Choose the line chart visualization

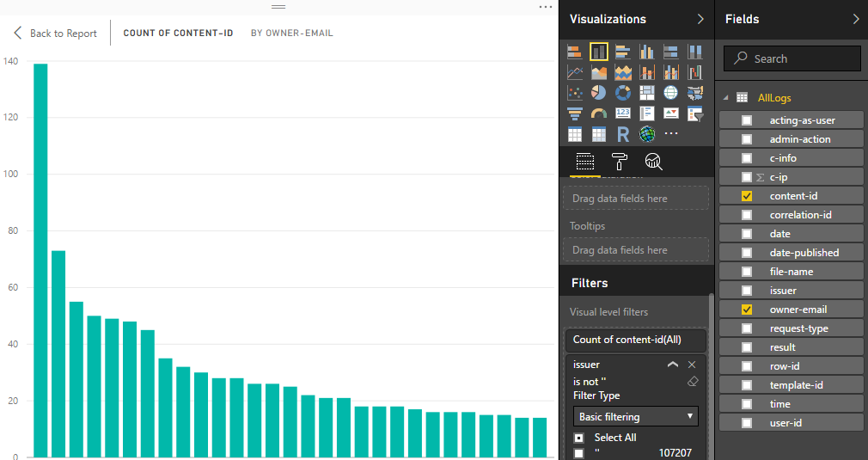pyautogui.click(x=575, y=72)
